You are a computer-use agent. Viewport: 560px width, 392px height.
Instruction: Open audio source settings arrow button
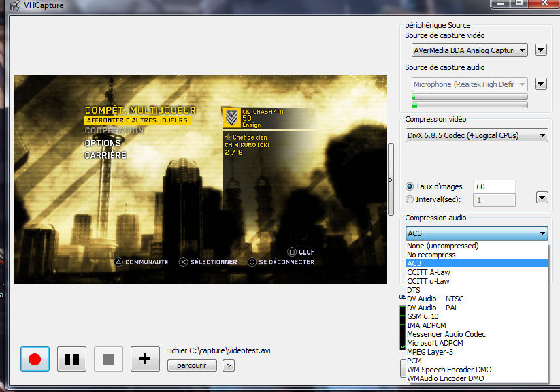pyautogui.click(x=541, y=84)
